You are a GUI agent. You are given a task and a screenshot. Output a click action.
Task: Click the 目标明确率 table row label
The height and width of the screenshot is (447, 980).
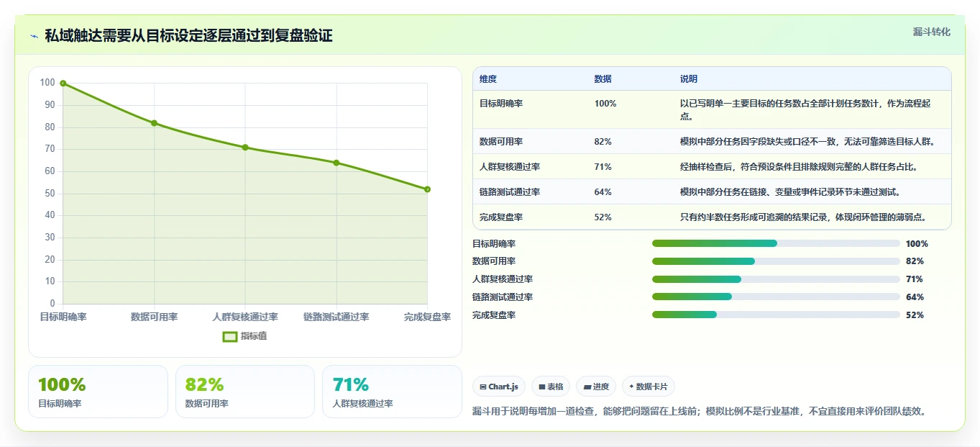coord(501,104)
